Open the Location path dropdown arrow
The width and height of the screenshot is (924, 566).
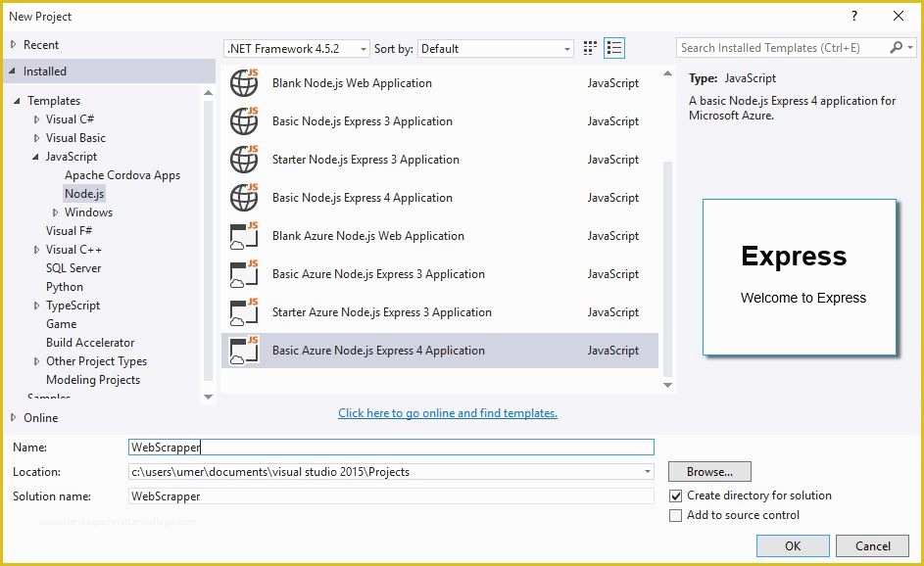[x=647, y=472]
